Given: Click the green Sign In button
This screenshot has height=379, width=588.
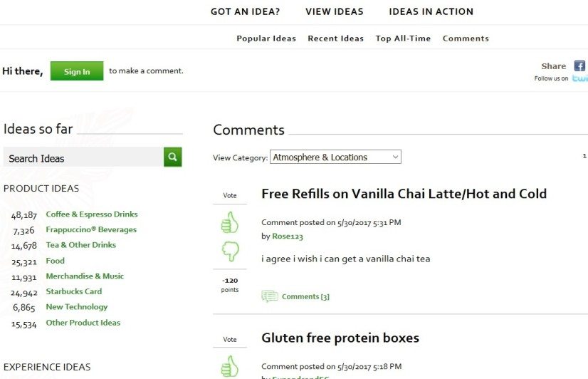Looking at the screenshot, I should coord(77,71).
